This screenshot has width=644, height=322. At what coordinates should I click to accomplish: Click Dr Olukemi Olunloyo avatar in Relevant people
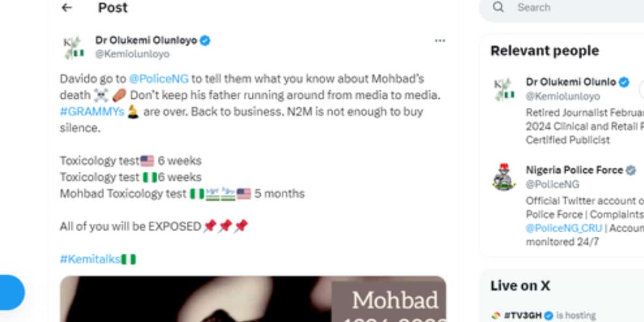point(503,89)
